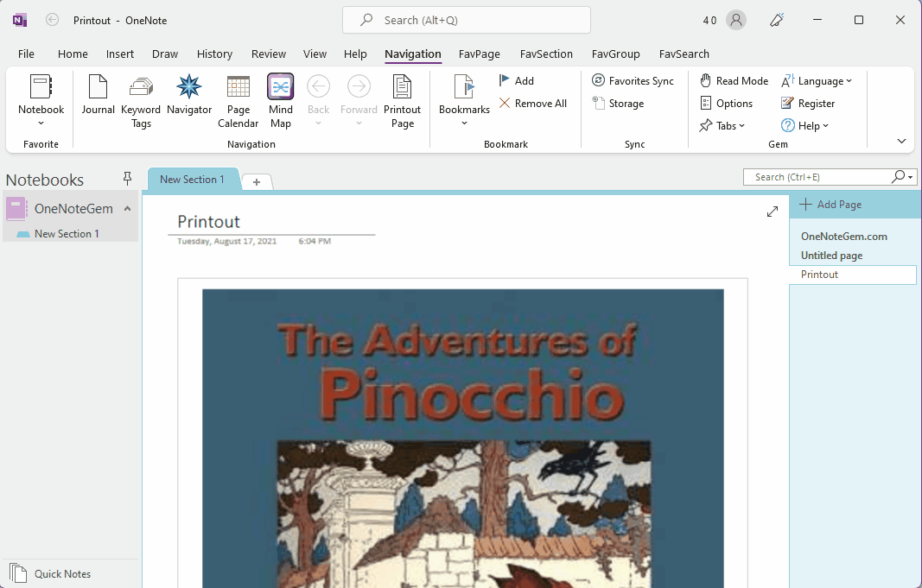The height and width of the screenshot is (588, 922).
Task: Switch to the Home tab
Action: pos(73,54)
